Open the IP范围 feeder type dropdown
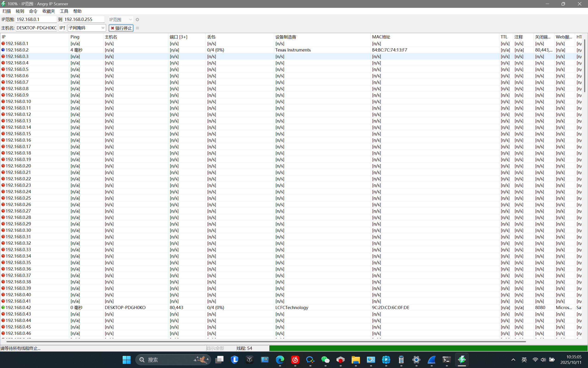Screen dimensions: 588x368 tap(121, 20)
